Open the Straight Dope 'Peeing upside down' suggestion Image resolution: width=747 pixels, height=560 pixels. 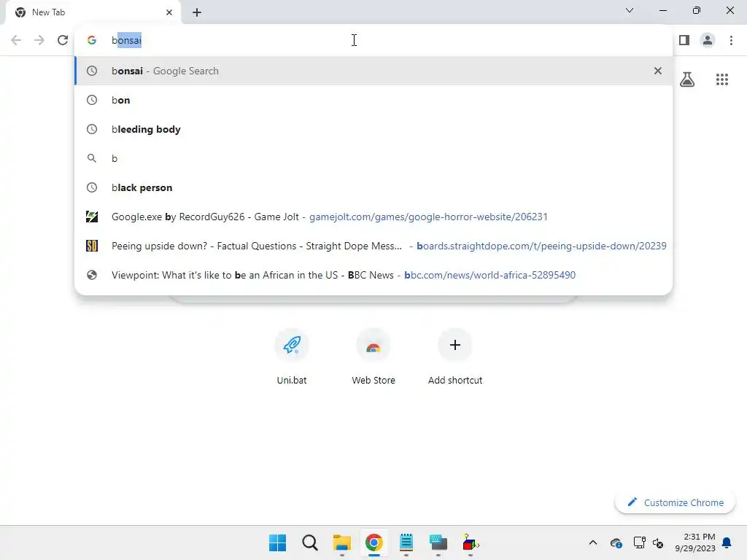coord(373,246)
